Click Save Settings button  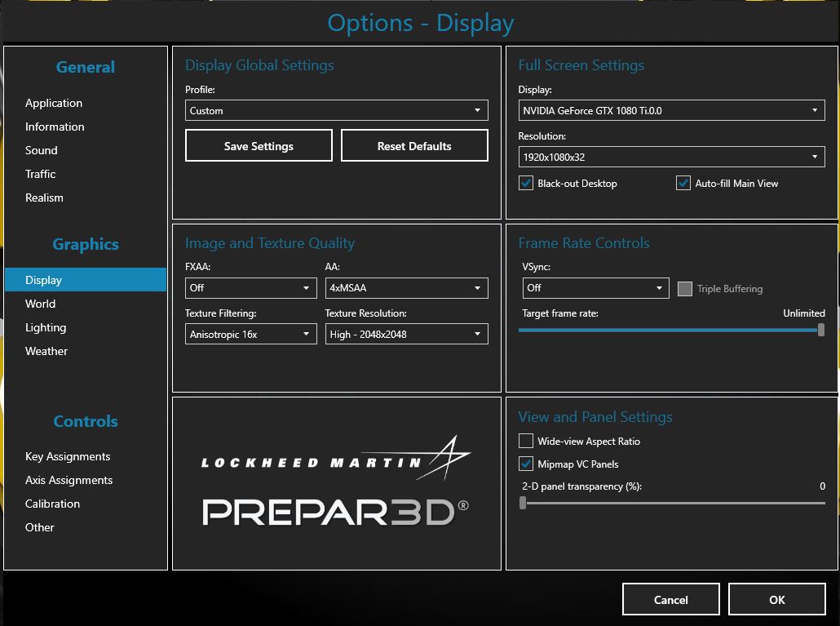point(259,145)
